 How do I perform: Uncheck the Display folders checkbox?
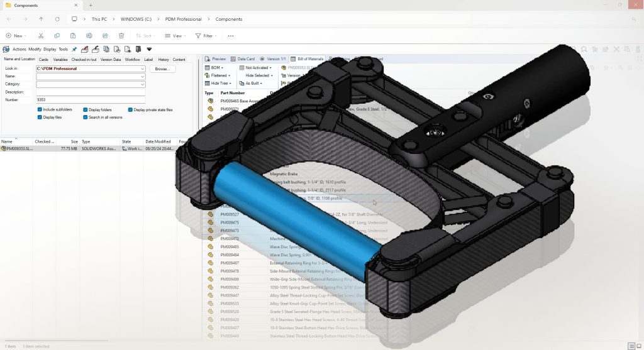(85, 109)
